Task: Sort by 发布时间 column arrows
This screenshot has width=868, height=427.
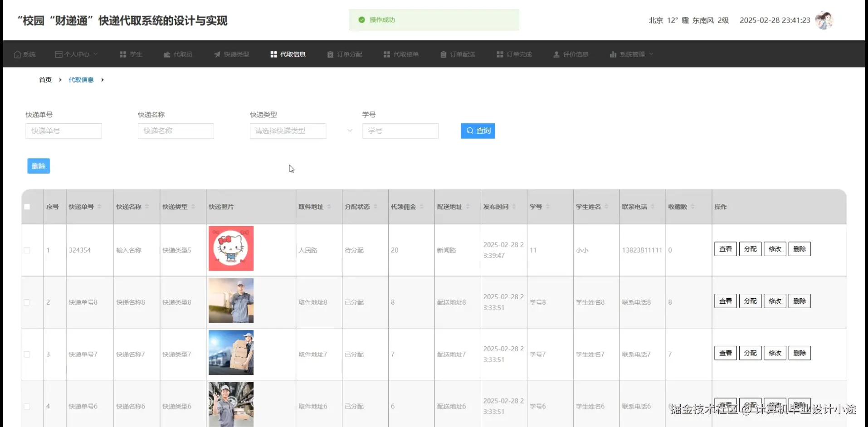Action: tap(514, 207)
